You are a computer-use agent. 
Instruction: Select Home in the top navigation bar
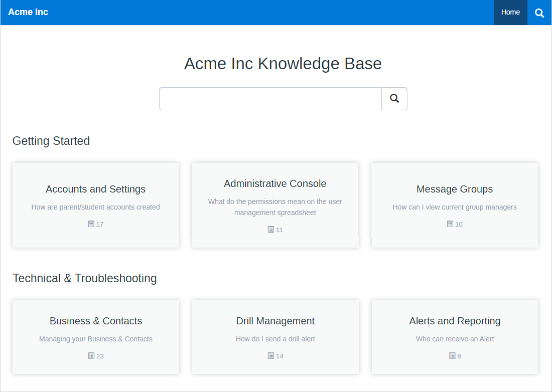pyautogui.click(x=510, y=12)
